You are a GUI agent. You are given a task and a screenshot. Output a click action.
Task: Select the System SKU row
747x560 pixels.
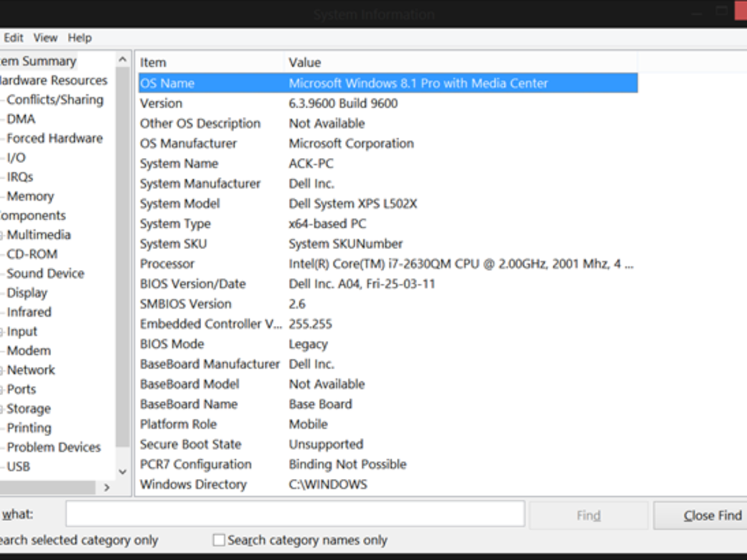click(x=388, y=244)
